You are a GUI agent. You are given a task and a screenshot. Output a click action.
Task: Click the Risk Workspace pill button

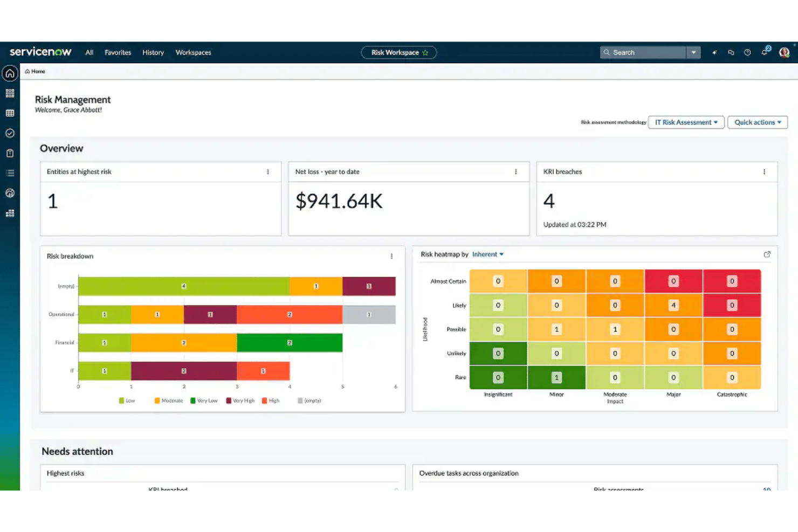coord(399,53)
